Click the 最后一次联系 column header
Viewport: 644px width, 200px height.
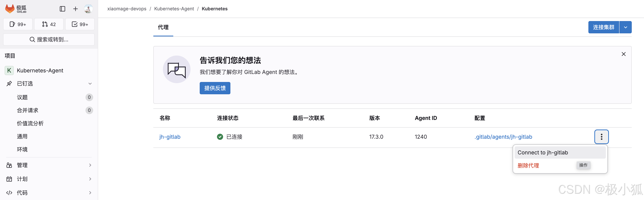[x=309, y=118]
